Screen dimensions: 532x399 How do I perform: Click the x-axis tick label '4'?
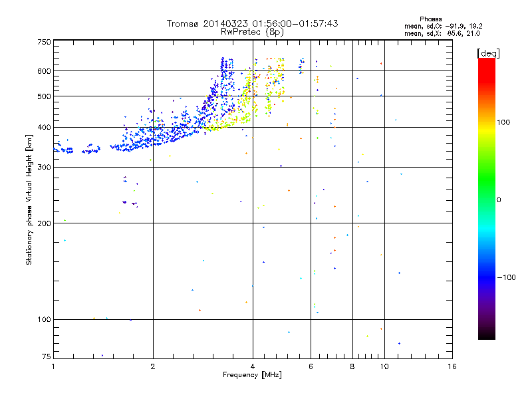253,366
